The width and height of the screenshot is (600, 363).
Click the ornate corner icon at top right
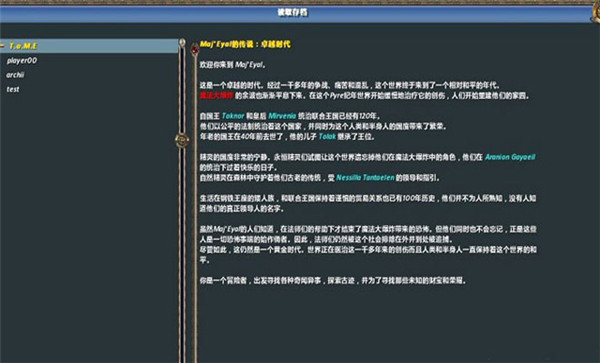click(x=595, y=12)
